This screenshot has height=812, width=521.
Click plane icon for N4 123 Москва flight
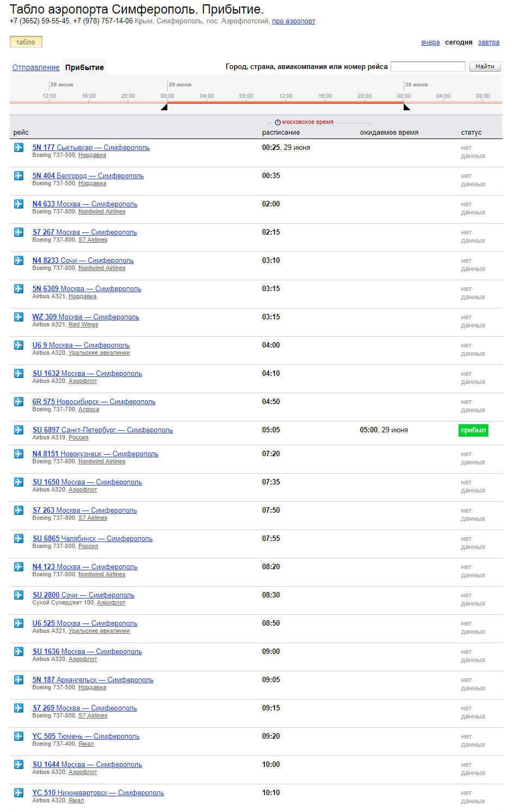pos(19,566)
